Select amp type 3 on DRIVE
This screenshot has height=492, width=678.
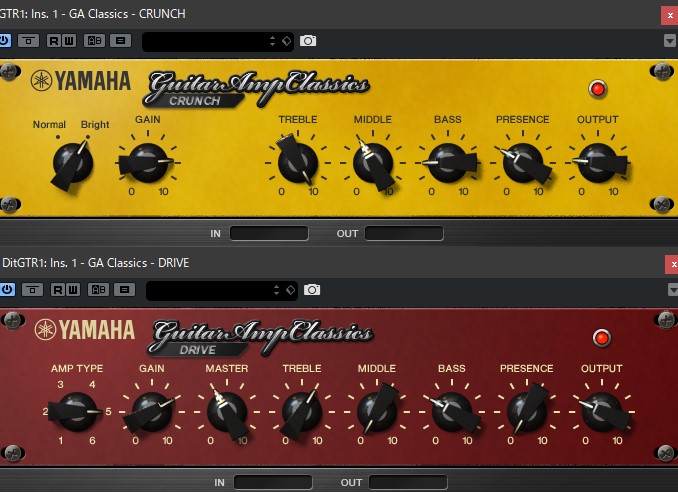60,384
